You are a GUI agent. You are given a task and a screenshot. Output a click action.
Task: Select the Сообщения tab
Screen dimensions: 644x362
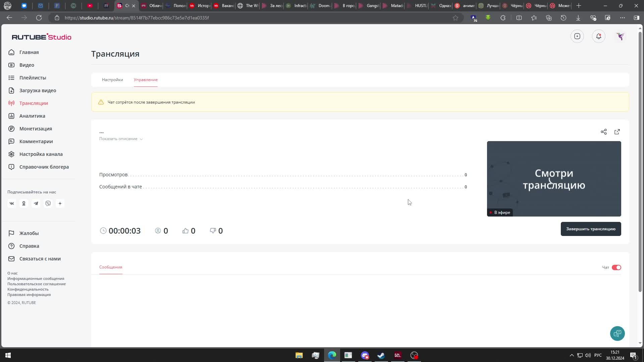(111, 267)
